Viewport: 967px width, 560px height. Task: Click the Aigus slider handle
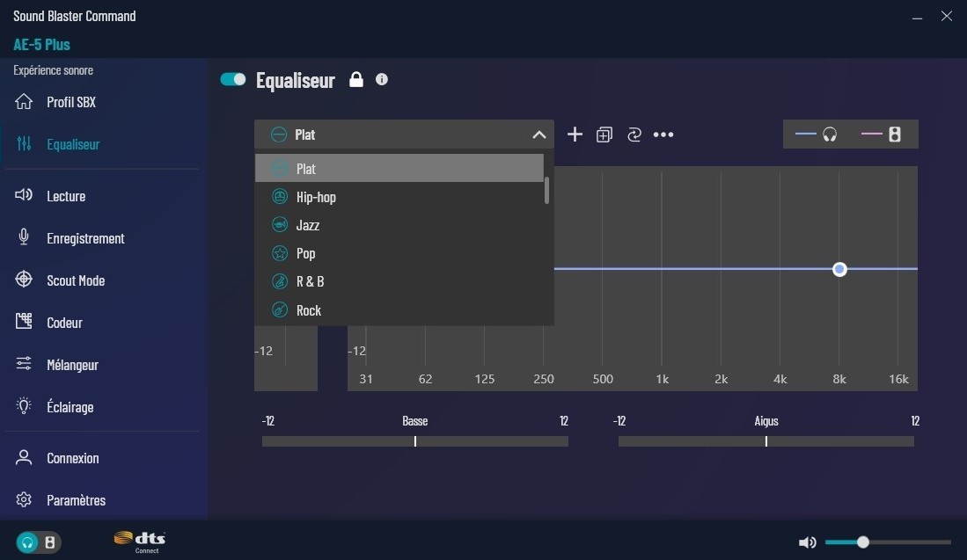[766, 441]
